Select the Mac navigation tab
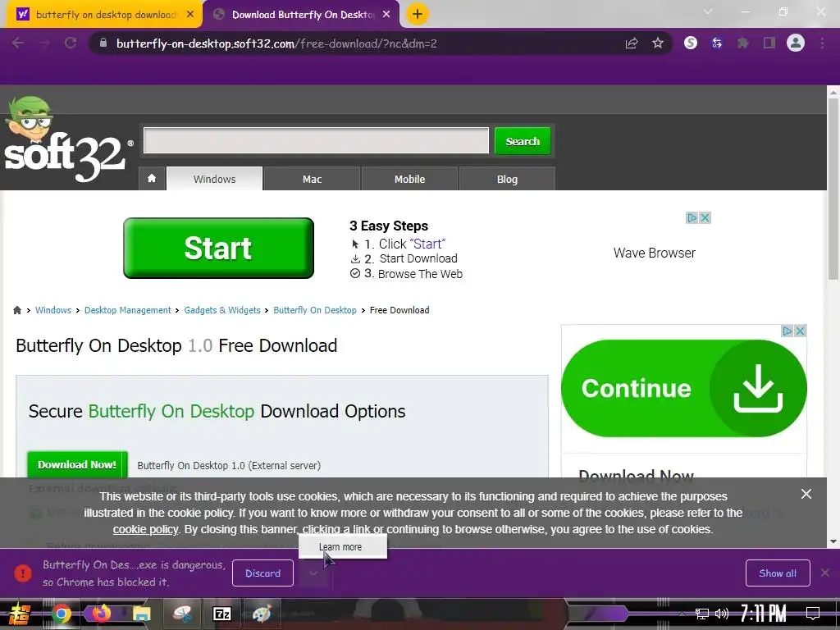This screenshot has height=630, width=840. [313, 179]
